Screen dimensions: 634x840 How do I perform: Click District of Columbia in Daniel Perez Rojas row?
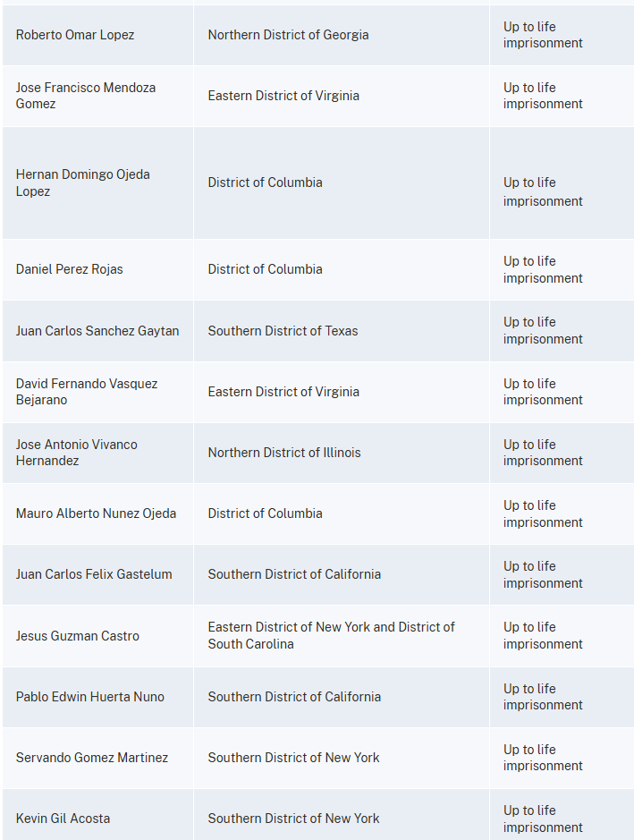coord(265,269)
